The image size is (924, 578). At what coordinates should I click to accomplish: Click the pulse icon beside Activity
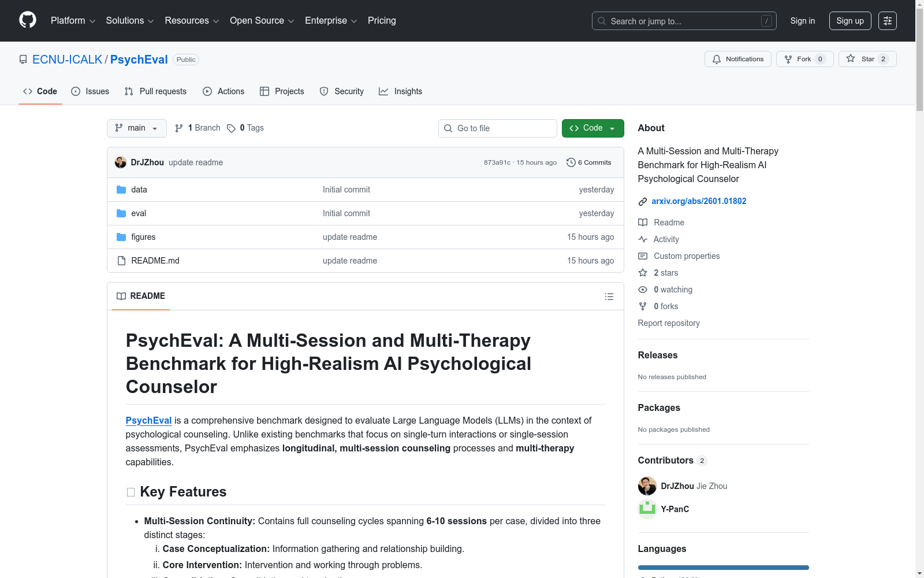tap(643, 239)
